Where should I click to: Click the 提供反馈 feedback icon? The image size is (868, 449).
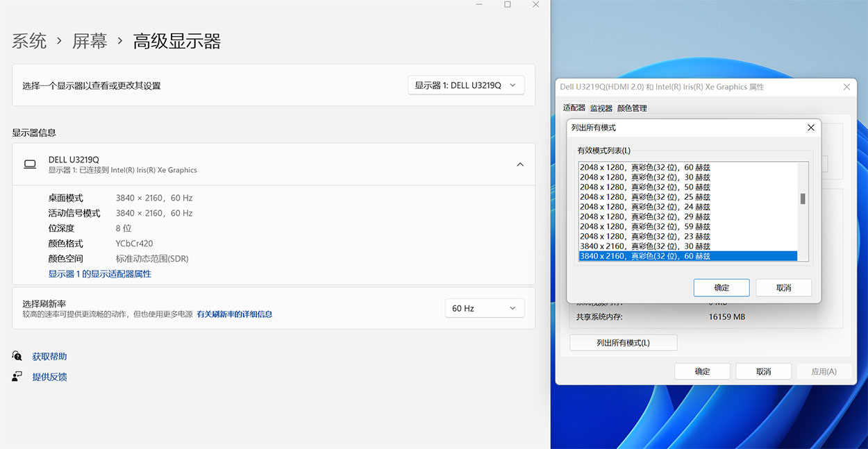pyautogui.click(x=15, y=376)
